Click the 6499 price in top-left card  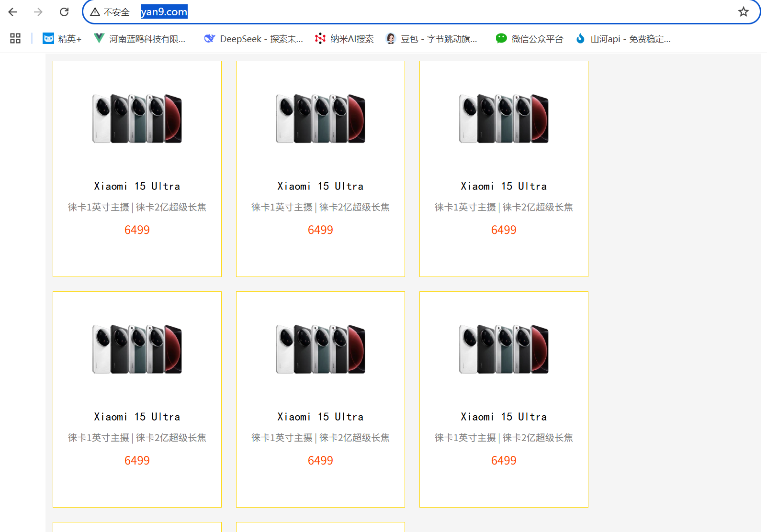137,230
